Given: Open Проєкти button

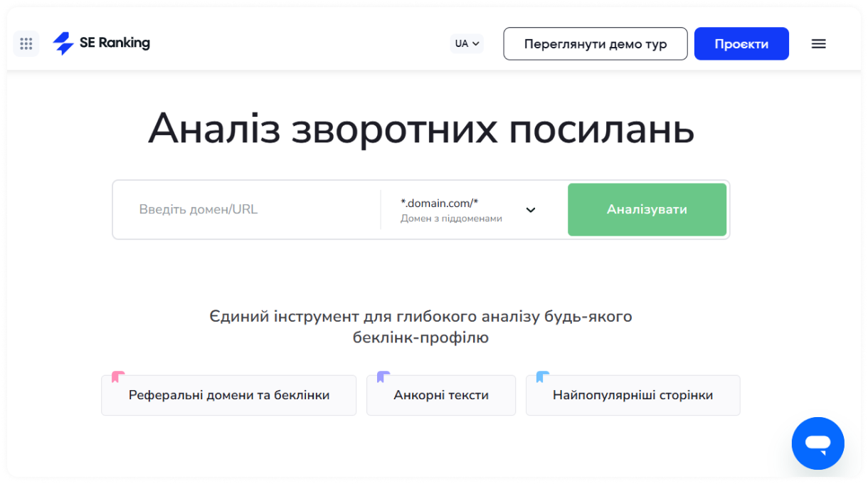Looking at the screenshot, I should tap(741, 43).
